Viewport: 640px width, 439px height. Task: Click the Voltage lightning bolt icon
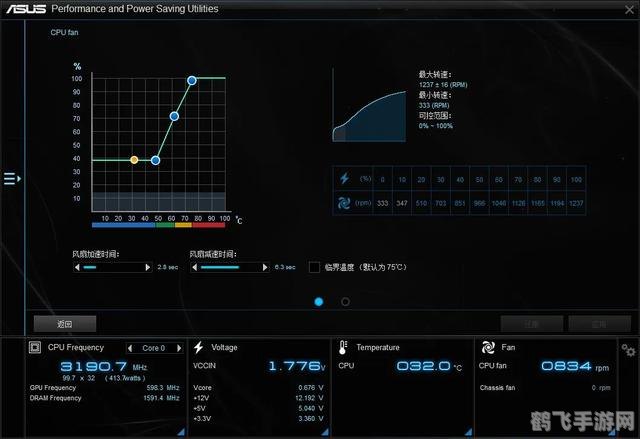[198, 348]
